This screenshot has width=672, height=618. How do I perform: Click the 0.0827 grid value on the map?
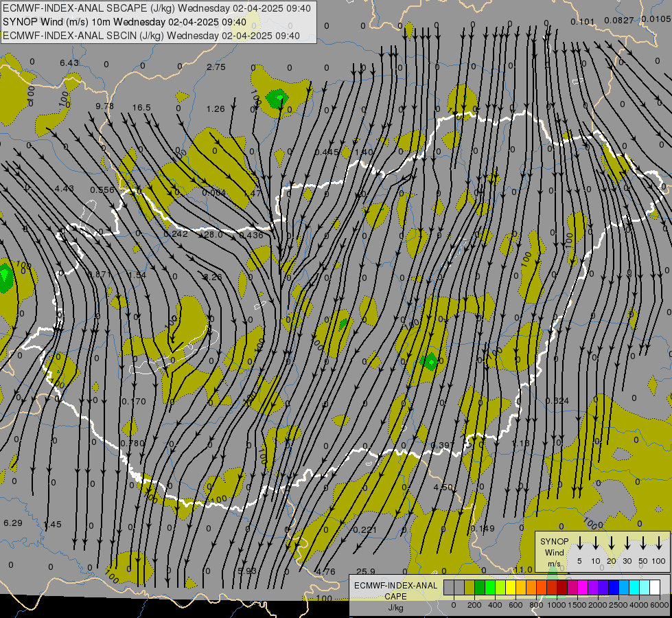pyautogui.click(x=619, y=20)
